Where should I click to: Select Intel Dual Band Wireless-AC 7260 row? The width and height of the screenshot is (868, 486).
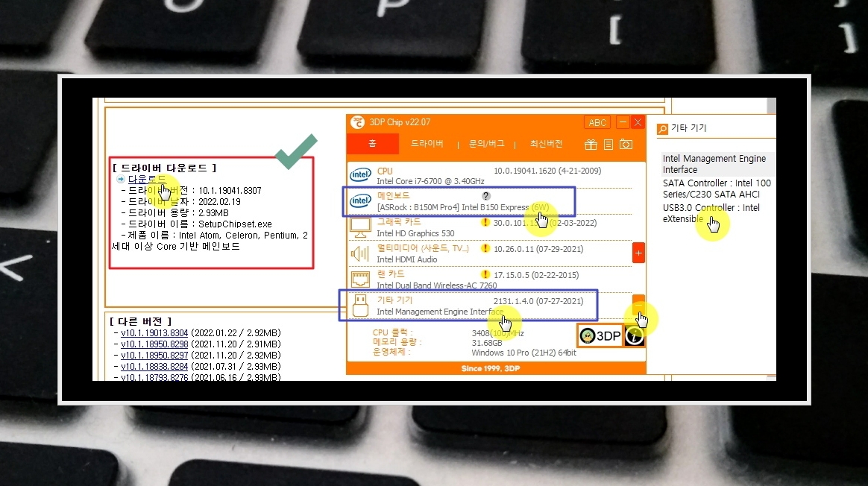point(489,280)
